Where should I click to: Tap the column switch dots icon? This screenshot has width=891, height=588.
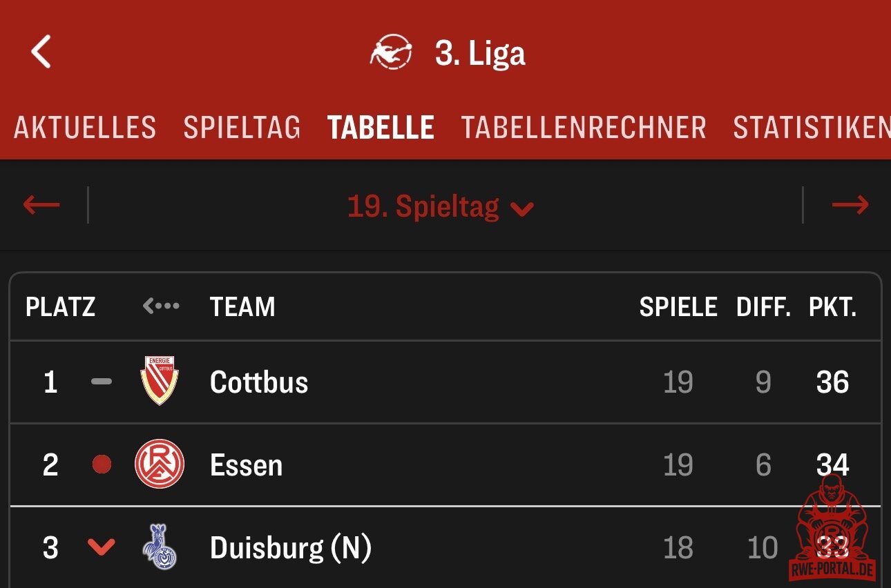tap(161, 306)
